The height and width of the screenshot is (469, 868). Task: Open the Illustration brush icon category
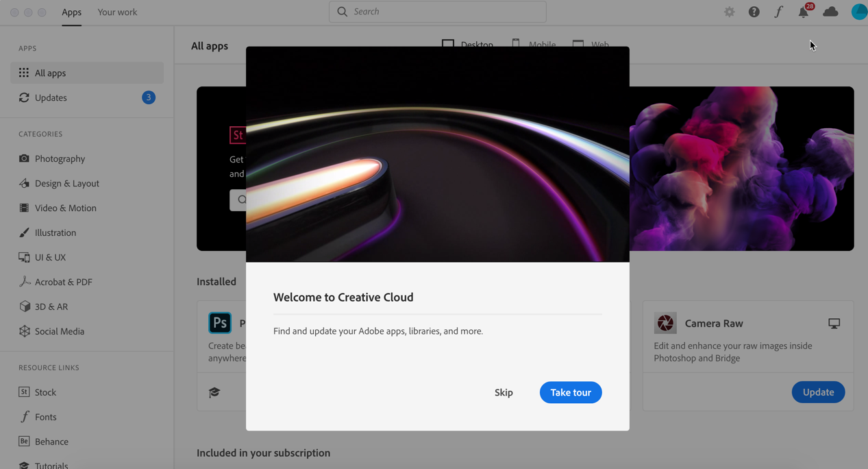point(24,232)
